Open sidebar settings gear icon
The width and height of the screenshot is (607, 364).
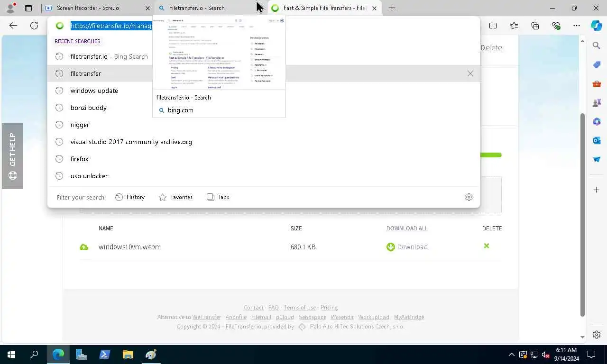(x=597, y=335)
